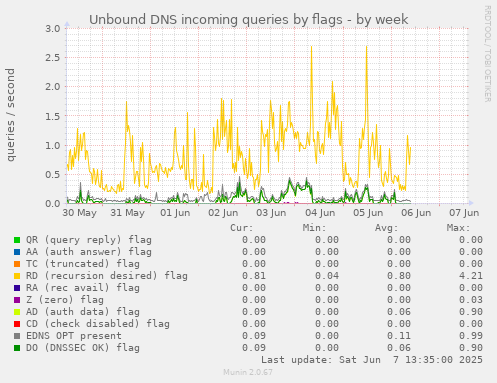This screenshot has width=497, height=383.
Task: Click the 'Cur:' column header
Action: (242, 228)
